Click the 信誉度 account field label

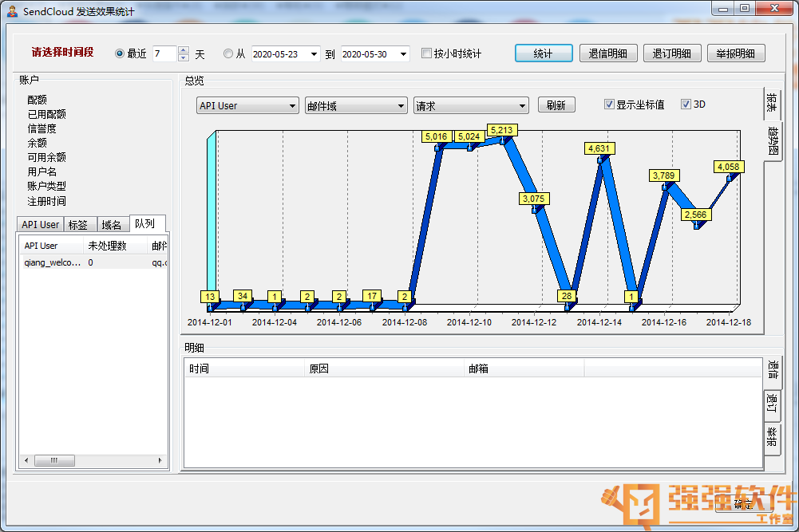42,128
